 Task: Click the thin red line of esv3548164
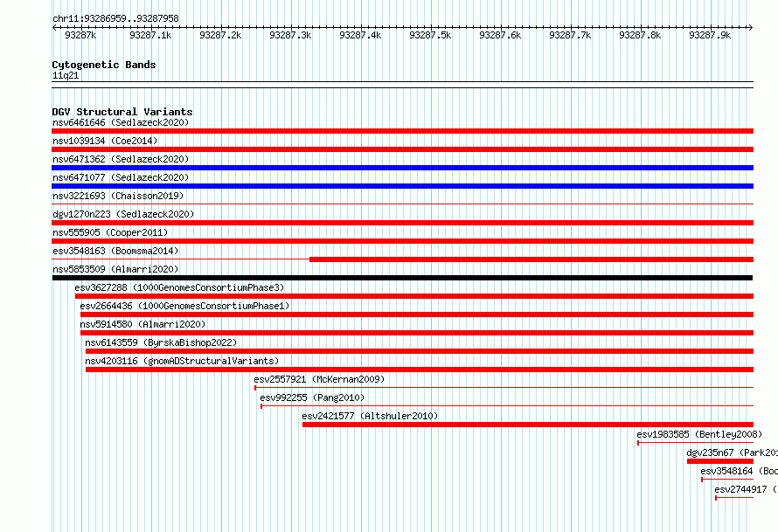[727, 479]
